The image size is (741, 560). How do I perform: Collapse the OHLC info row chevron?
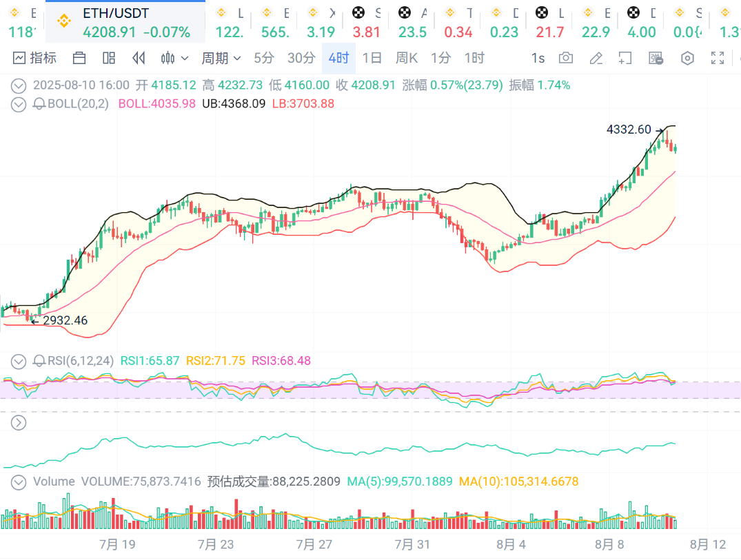(19, 85)
